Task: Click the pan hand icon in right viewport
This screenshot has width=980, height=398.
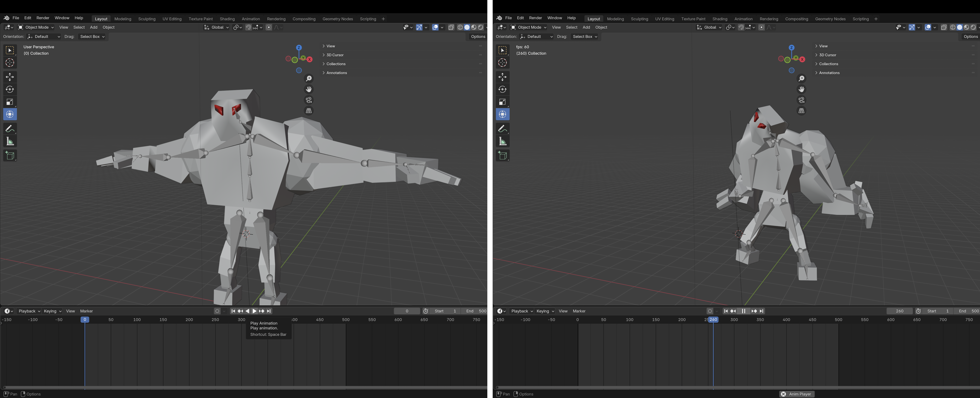Action: click(802, 89)
